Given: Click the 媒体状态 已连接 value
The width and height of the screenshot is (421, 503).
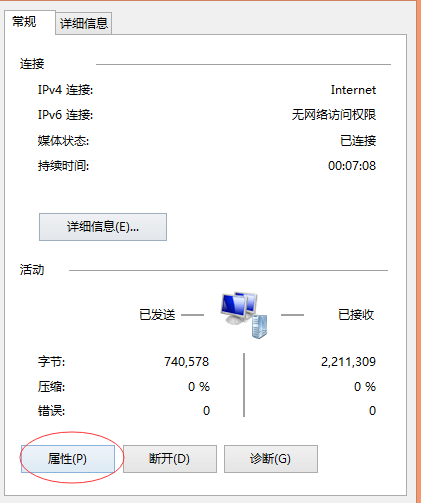Looking at the screenshot, I should [358, 141].
